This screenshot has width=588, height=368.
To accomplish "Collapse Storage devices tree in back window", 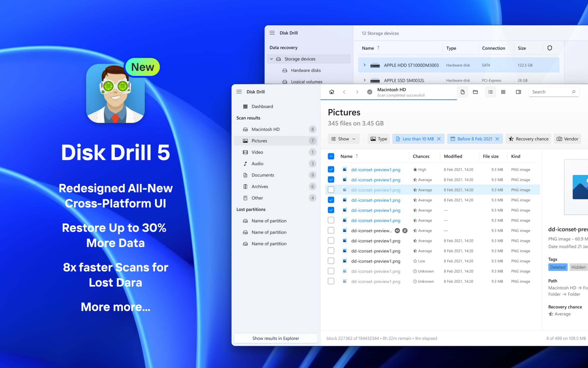I will click(271, 59).
